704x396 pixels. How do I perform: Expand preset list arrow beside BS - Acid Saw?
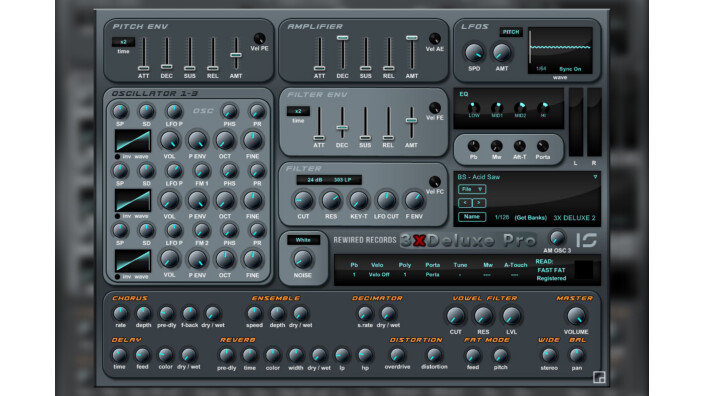click(595, 177)
